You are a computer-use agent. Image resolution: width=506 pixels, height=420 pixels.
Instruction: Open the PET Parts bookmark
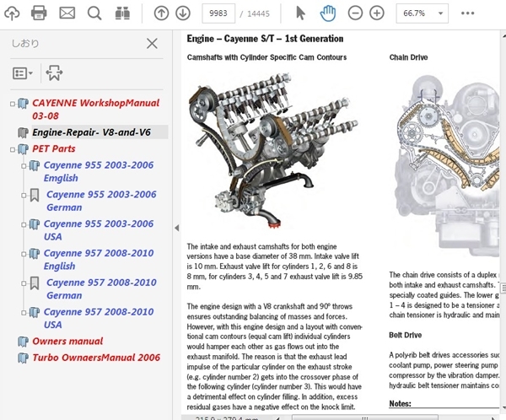[x=54, y=148]
